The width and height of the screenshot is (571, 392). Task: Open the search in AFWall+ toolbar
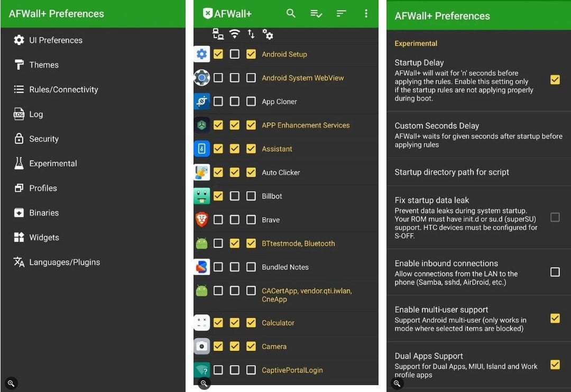(291, 13)
